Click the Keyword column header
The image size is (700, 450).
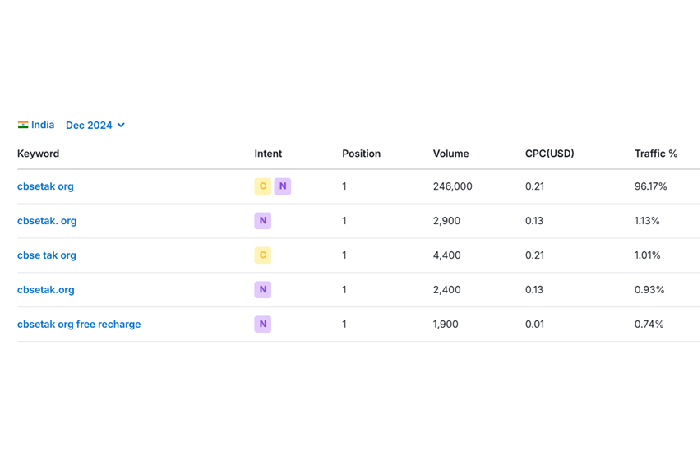point(38,154)
